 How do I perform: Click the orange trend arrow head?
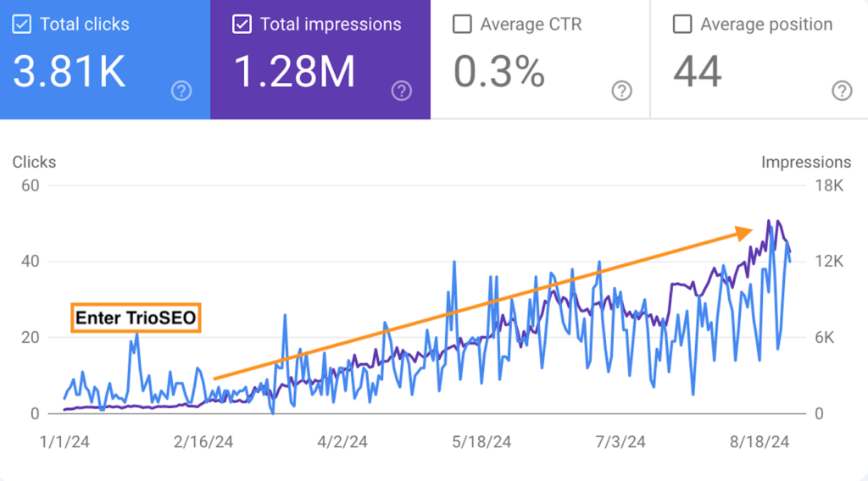(x=746, y=232)
